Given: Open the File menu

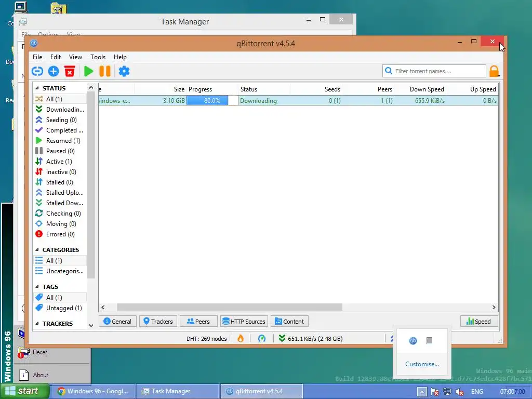Looking at the screenshot, I should pyautogui.click(x=37, y=57).
